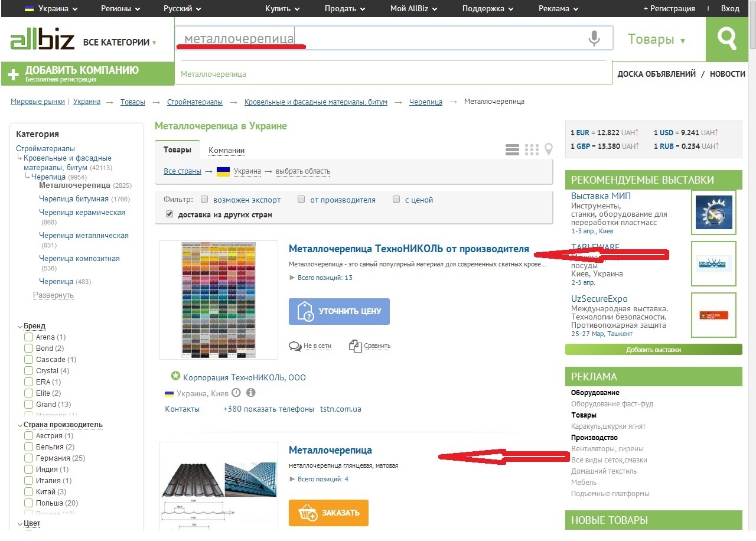Check the Германия country checkbox
Screen dimensions: 756x541
tap(28, 458)
